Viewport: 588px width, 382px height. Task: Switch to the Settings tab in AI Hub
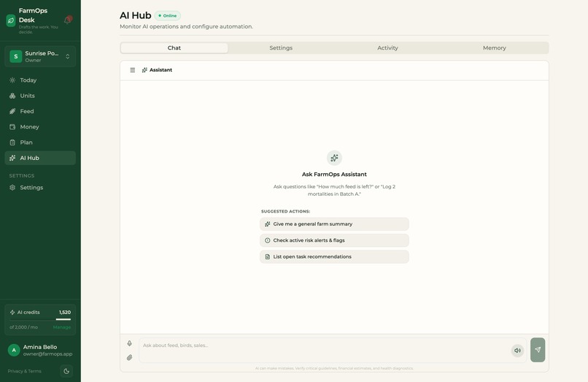[x=281, y=47]
